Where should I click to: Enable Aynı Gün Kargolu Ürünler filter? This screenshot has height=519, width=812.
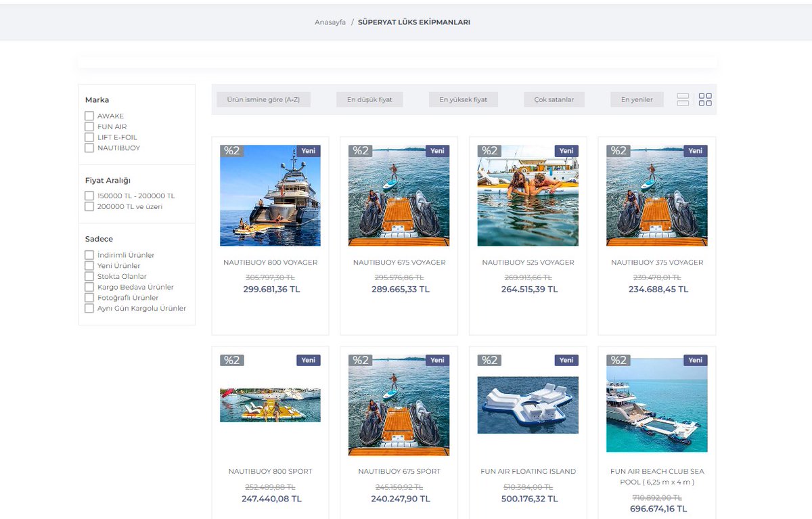click(x=89, y=308)
